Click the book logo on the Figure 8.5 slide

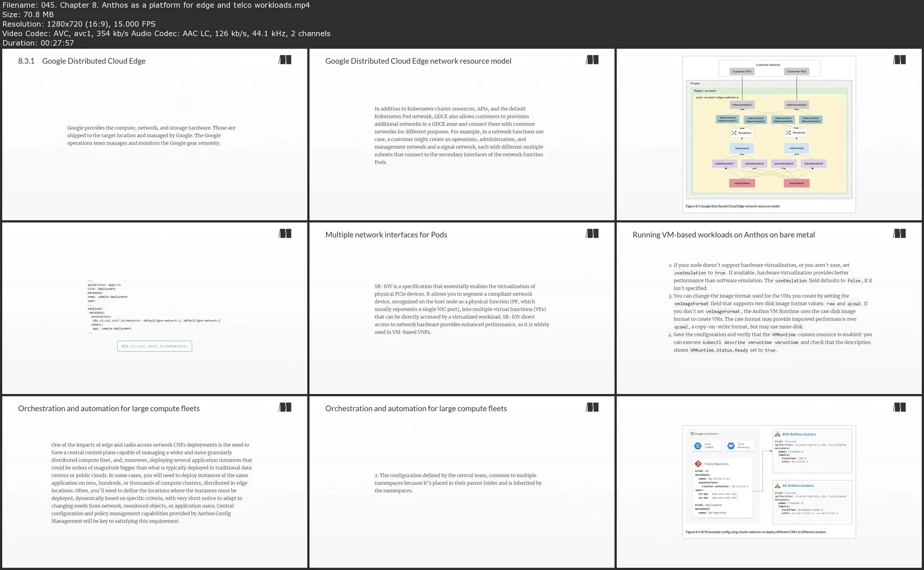900,60
